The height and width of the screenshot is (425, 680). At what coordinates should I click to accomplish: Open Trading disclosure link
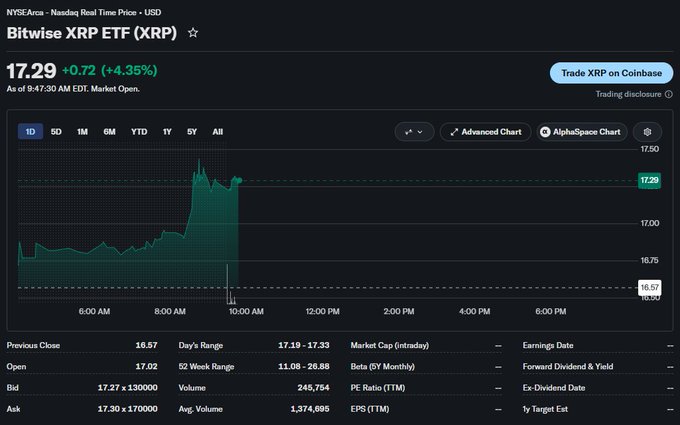pyautogui.click(x=628, y=94)
